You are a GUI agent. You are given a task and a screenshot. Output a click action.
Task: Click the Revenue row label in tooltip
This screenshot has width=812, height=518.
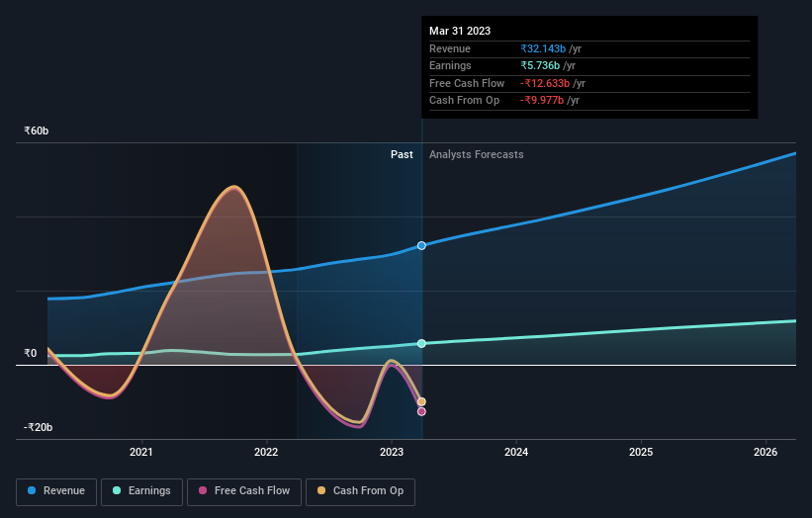coord(450,48)
